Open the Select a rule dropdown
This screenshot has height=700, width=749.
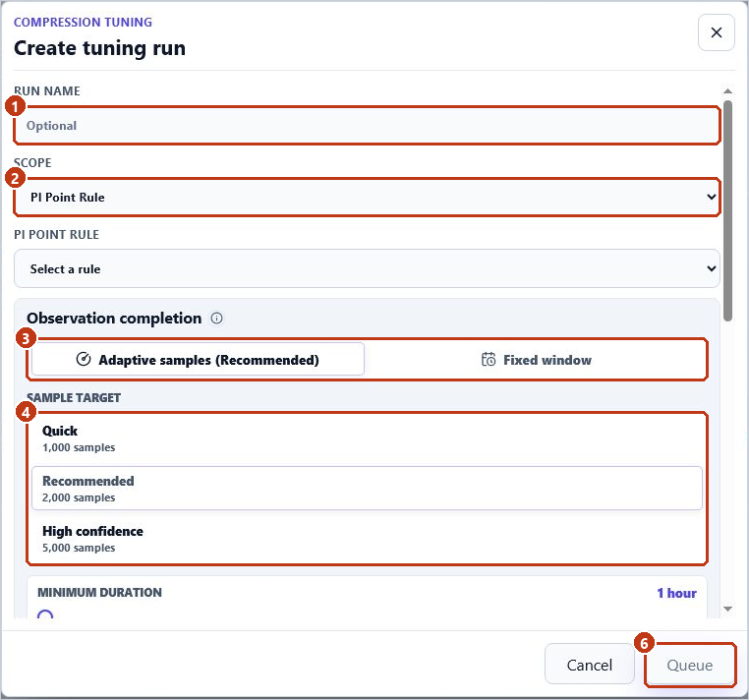(367, 269)
